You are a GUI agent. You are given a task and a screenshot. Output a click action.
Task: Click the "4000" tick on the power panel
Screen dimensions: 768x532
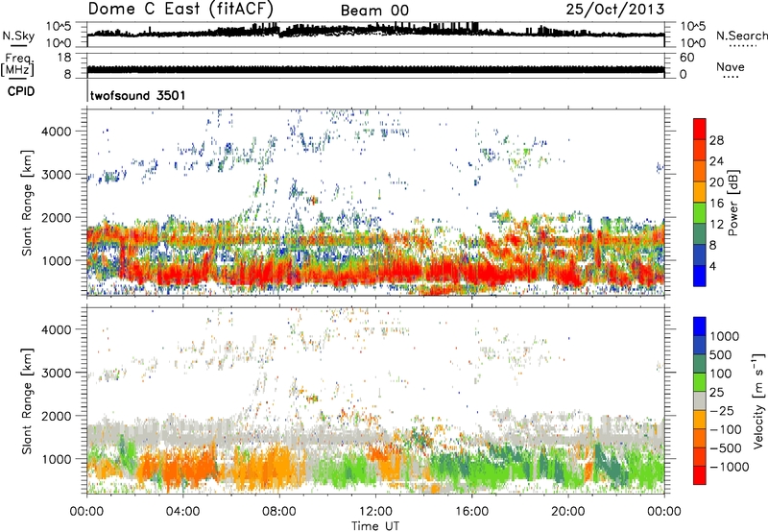click(x=57, y=132)
